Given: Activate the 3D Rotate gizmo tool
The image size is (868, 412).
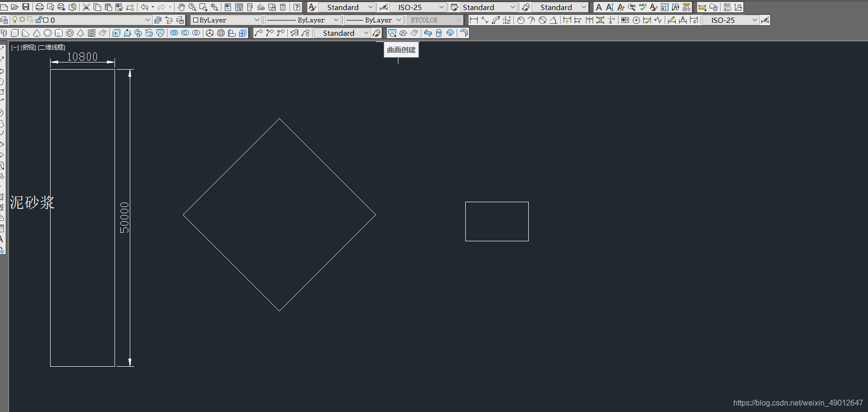Looking at the screenshot, I should coord(221,33).
